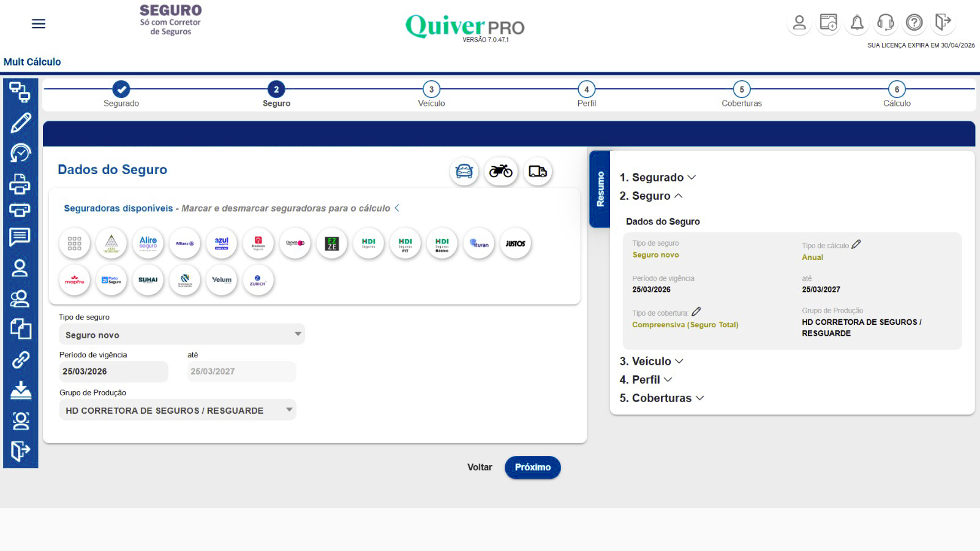Open the Grupo de Produção dropdown
The image size is (980, 551).
177,410
